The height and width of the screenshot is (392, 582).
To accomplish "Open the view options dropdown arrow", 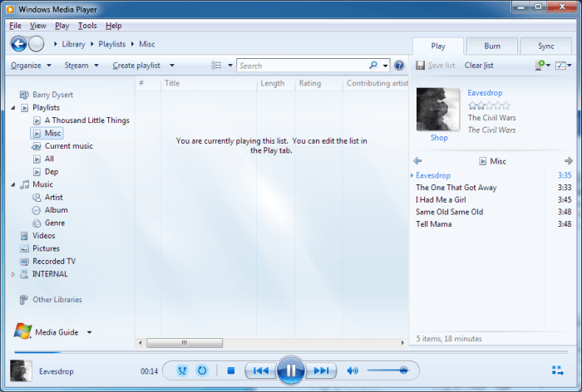I will click(x=230, y=66).
